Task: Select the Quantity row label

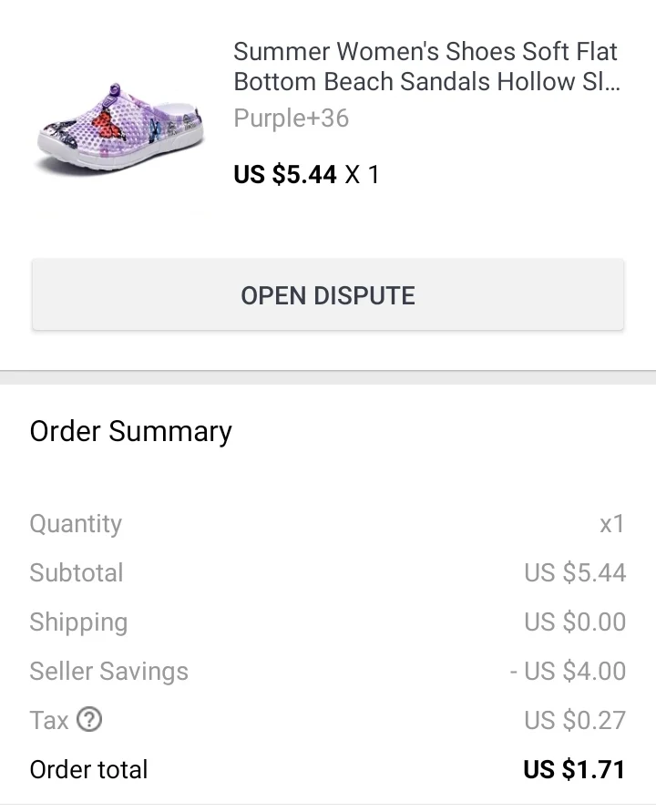Action: click(x=76, y=524)
